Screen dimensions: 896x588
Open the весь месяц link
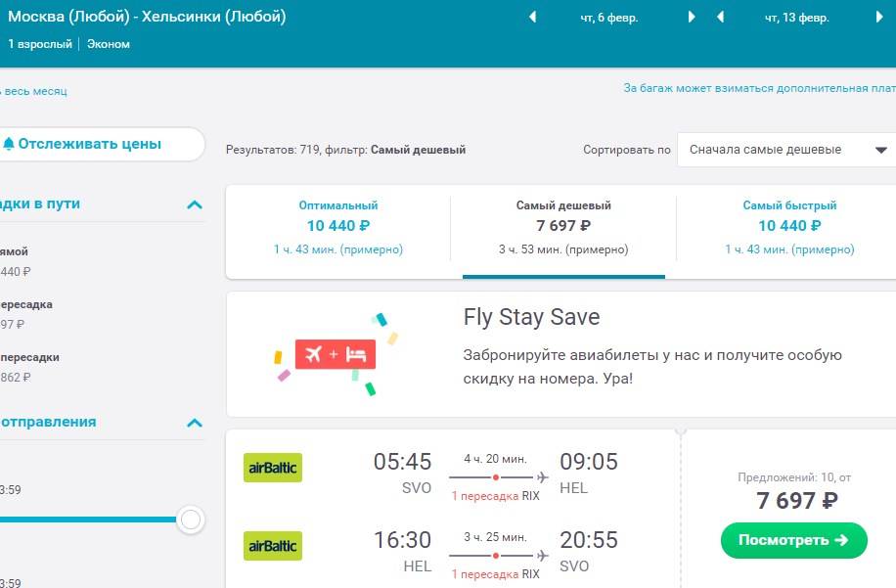click(33, 91)
